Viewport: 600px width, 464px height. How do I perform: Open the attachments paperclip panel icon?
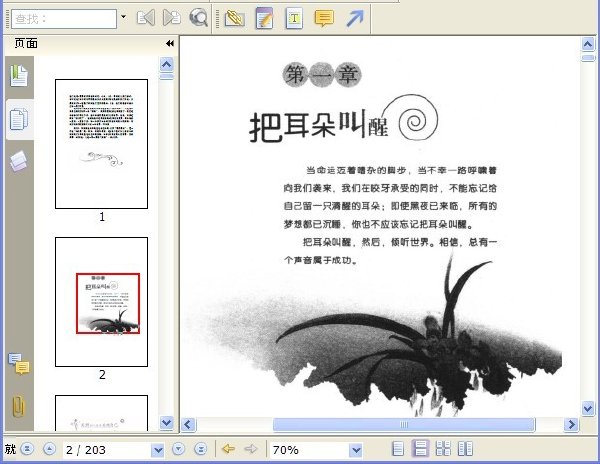point(18,406)
